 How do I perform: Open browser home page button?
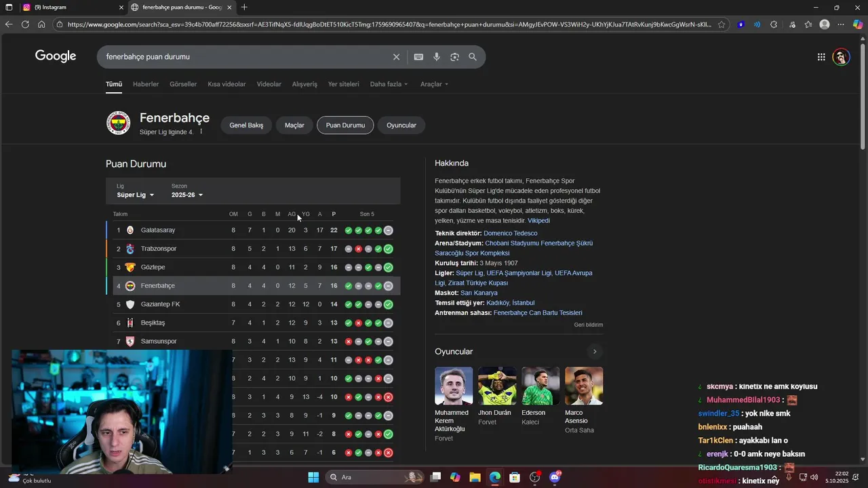coord(41,24)
